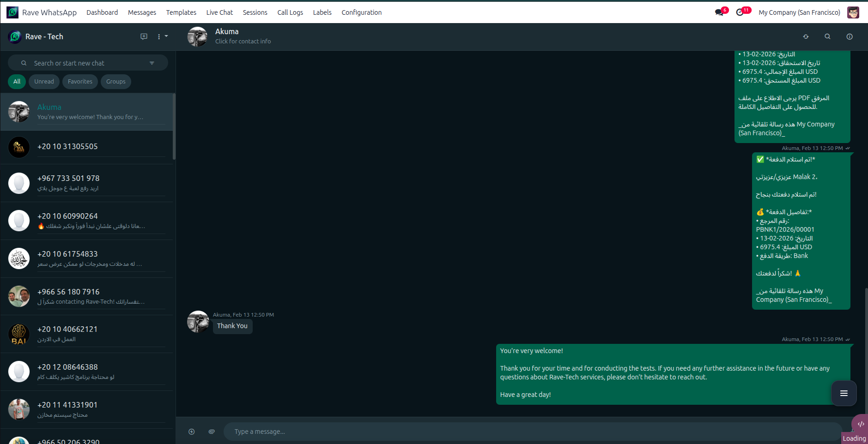Image resolution: width=868 pixels, height=444 pixels.
Task: Open contact info via the info icon
Action: pos(850,36)
